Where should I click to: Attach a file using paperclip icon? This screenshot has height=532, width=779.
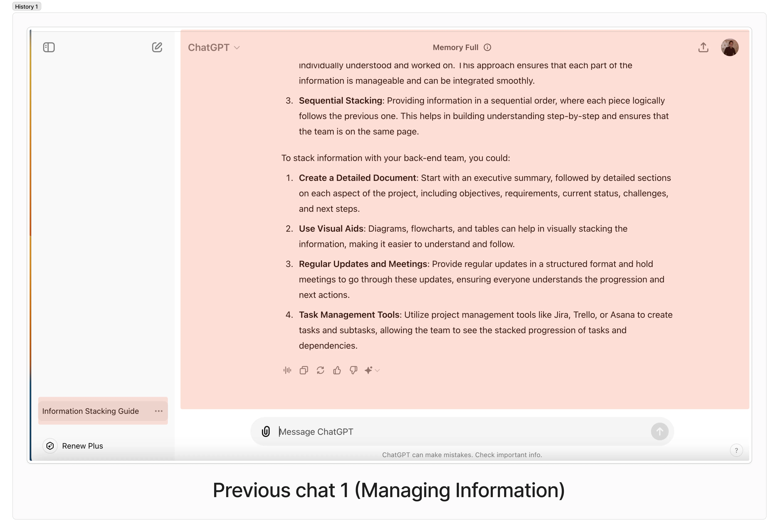[266, 431]
